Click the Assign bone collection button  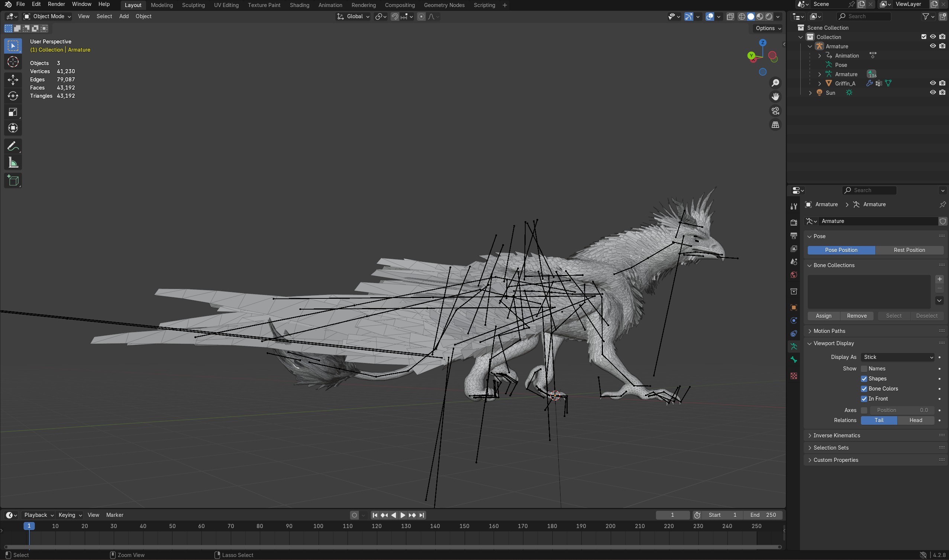point(823,316)
